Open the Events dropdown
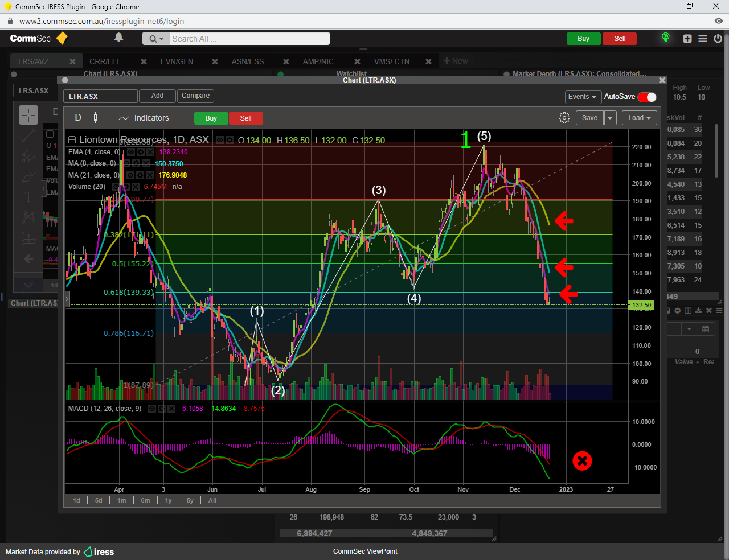This screenshot has width=729, height=560. [x=582, y=97]
